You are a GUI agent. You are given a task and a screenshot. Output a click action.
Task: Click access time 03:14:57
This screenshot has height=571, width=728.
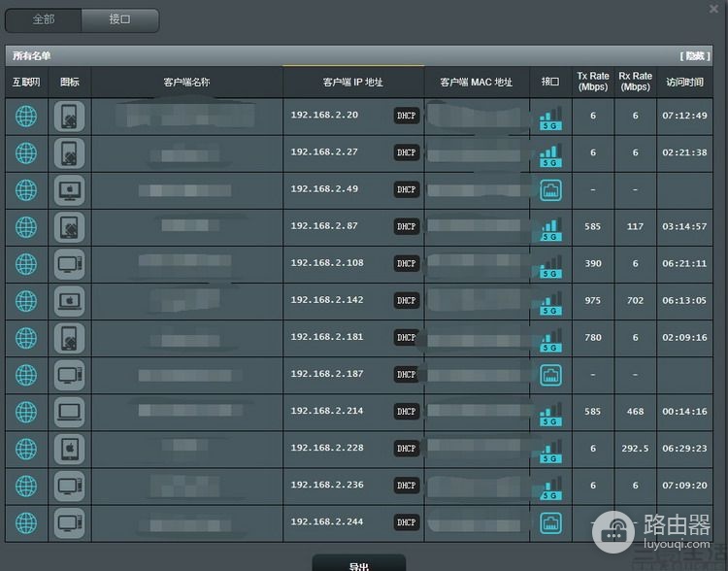(x=685, y=226)
